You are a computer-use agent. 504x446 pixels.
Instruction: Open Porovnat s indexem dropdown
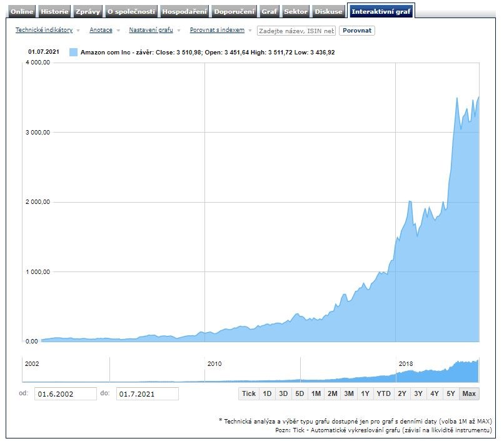pos(217,30)
